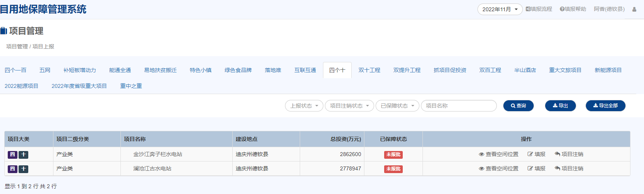Image resolution: width=644 pixels, height=194 pixels.
Task: Click the 导出全部 button
Action: point(605,106)
